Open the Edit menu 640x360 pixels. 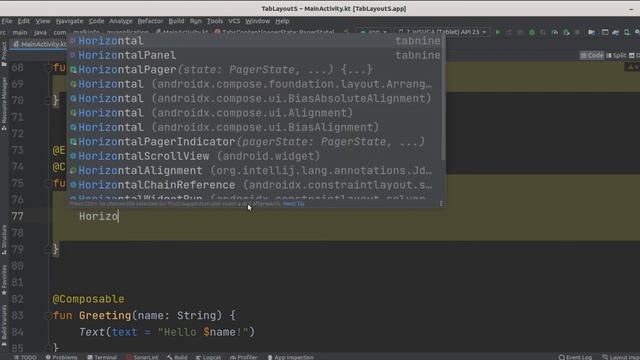click(x=23, y=21)
